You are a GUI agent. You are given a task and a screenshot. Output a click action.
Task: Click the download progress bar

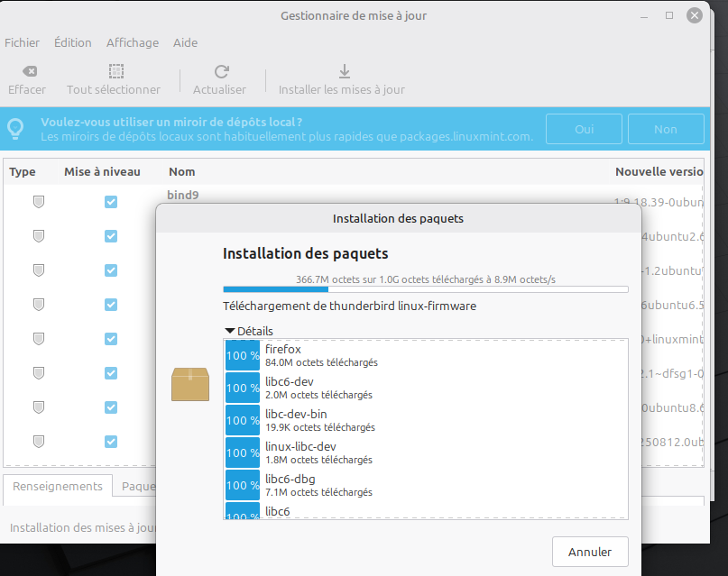426,289
